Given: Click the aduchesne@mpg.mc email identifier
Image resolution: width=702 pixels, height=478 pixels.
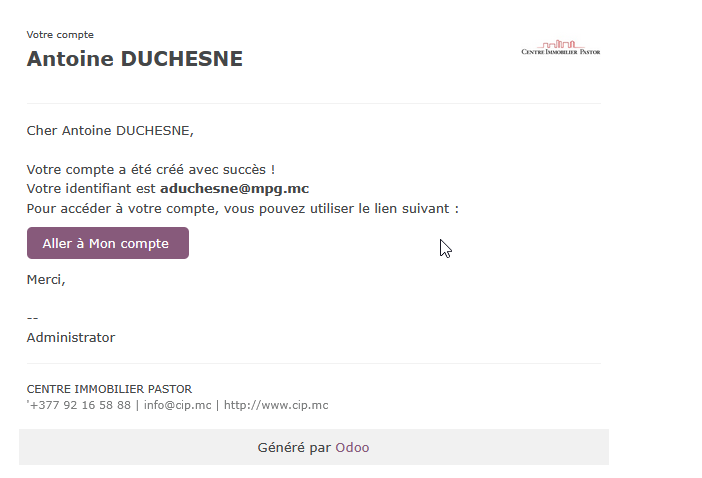Looking at the screenshot, I should pyautogui.click(x=234, y=188).
